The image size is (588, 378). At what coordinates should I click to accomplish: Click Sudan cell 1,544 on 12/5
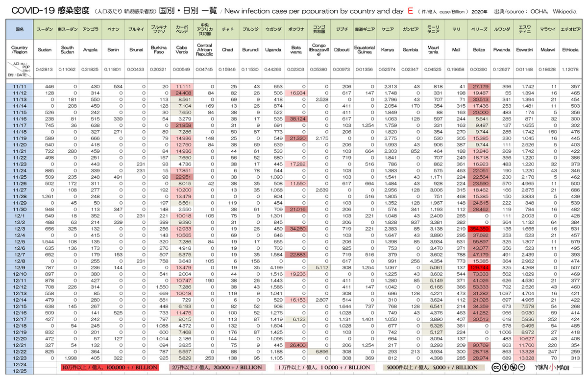46,241
